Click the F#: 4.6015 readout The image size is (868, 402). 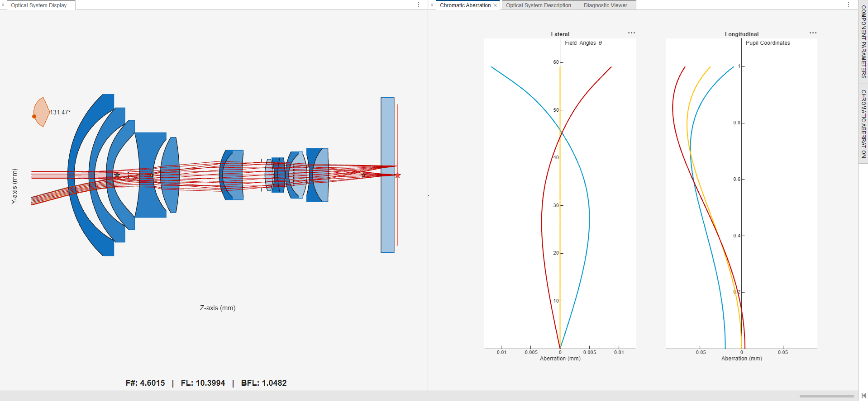(x=145, y=383)
